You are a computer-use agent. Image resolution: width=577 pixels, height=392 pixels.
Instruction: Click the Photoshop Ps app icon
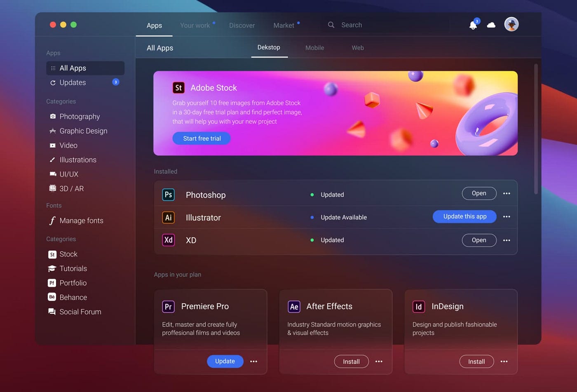(x=168, y=195)
